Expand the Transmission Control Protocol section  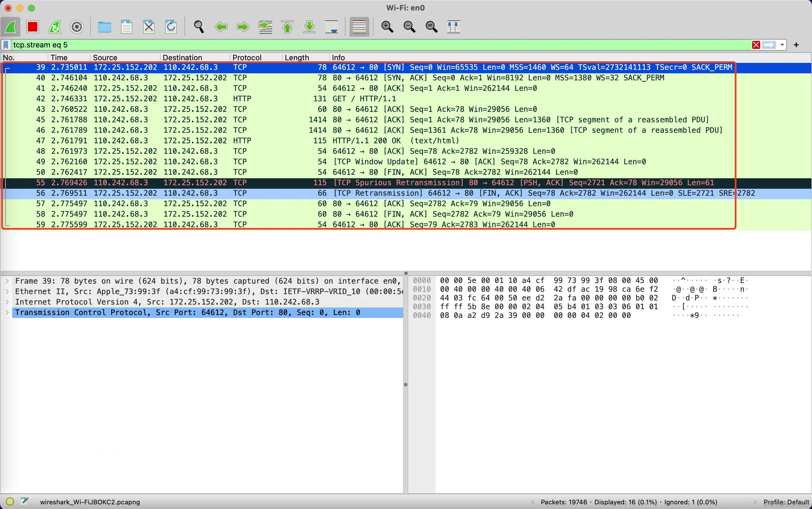click(x=7, y=312)
